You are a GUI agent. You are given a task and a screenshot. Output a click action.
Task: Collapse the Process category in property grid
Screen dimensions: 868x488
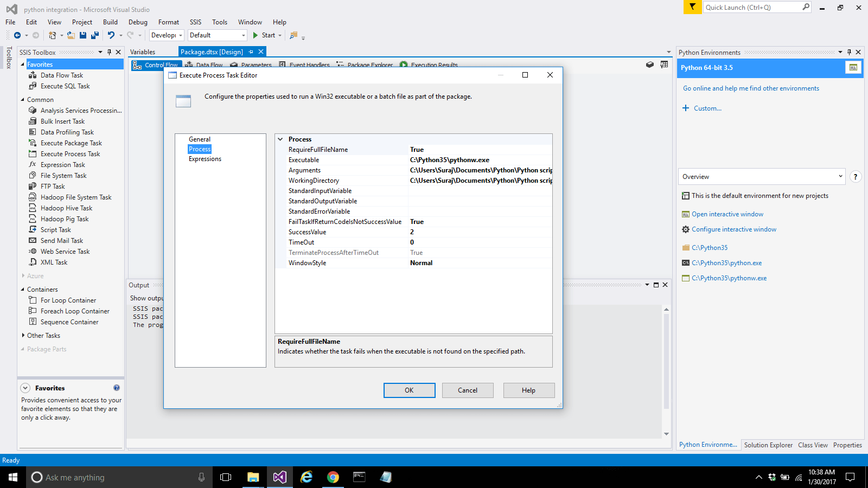[x=280, y=139]
